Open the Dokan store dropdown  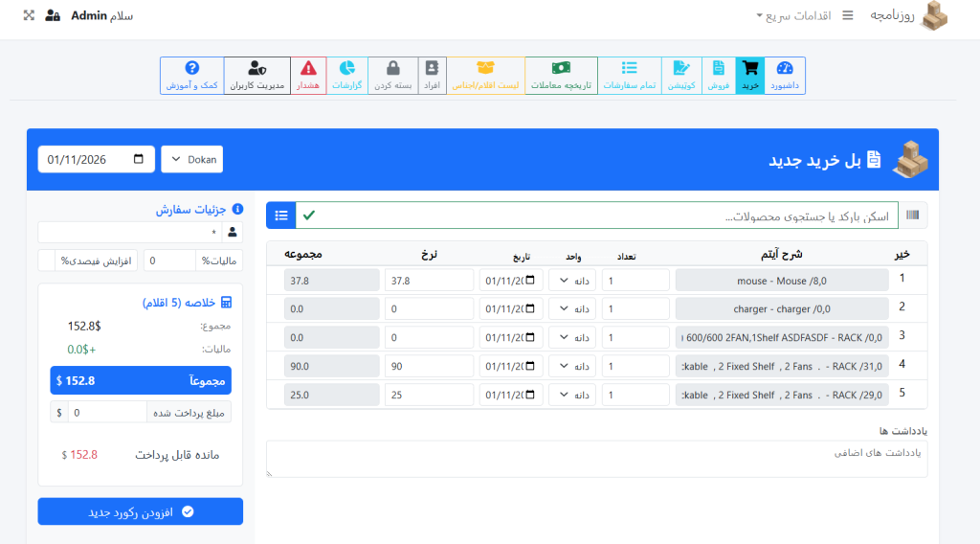(191, 159)
